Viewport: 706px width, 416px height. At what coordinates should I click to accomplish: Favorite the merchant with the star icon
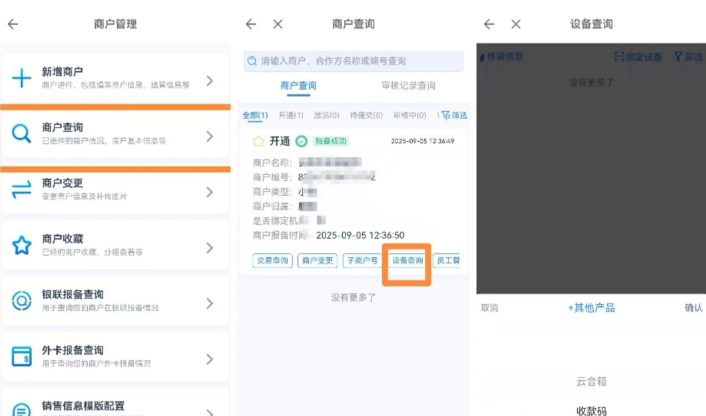[258, 141]
